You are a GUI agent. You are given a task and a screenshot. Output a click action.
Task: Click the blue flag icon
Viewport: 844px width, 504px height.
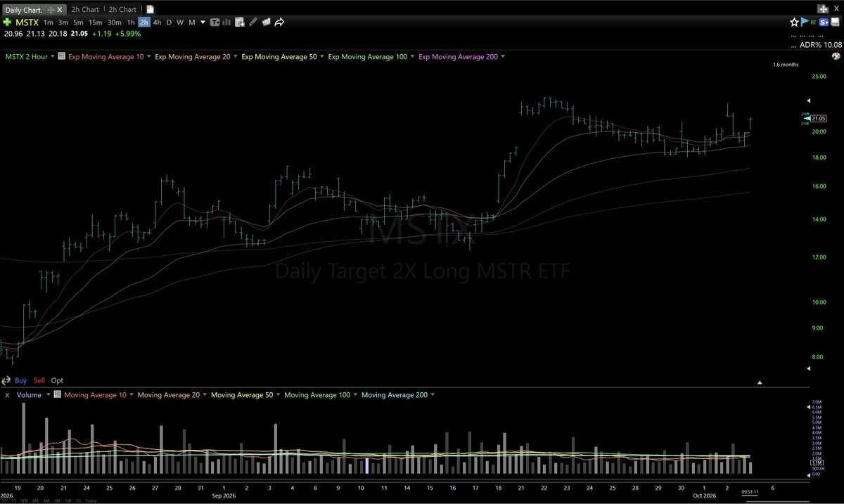click(804, 22)
